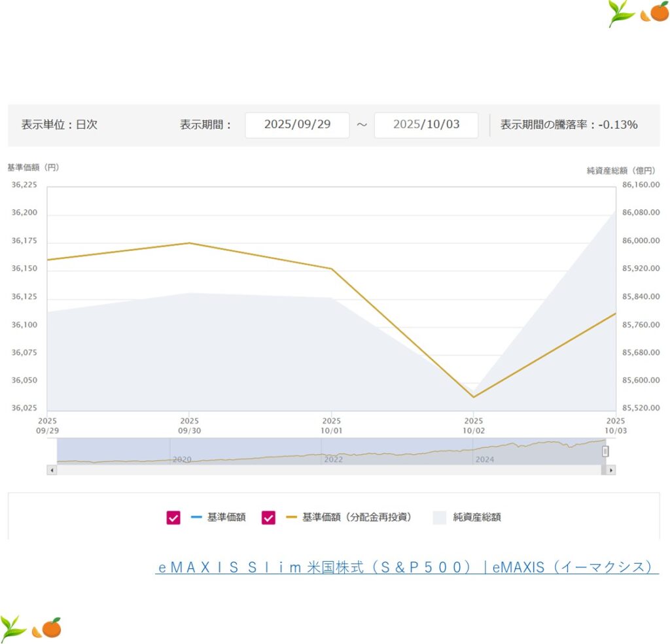The height and width of the screenshot is (644, 670).
Task: Click the orange fruit logo at bottom left
Action: (47, 628)
